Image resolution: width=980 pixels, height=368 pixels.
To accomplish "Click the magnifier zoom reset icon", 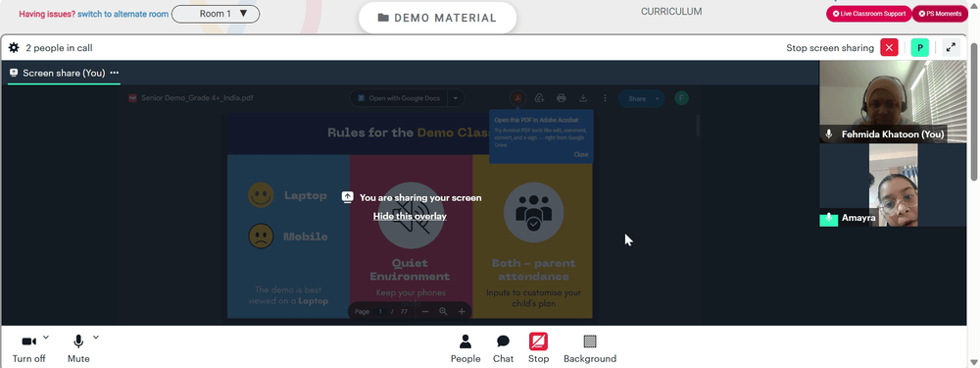I will click(443, 312).
